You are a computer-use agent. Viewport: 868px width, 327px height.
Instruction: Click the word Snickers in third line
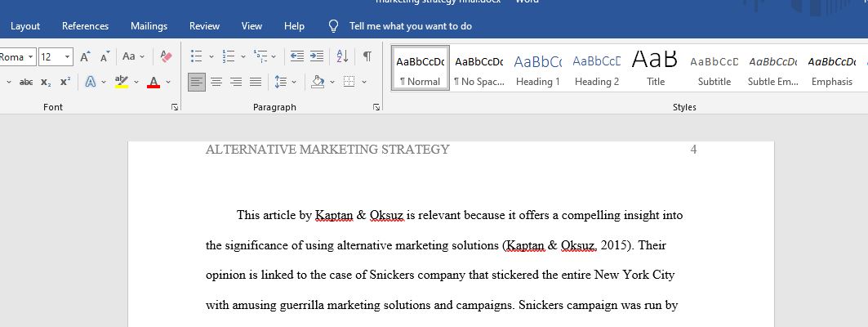click(392, 275)
